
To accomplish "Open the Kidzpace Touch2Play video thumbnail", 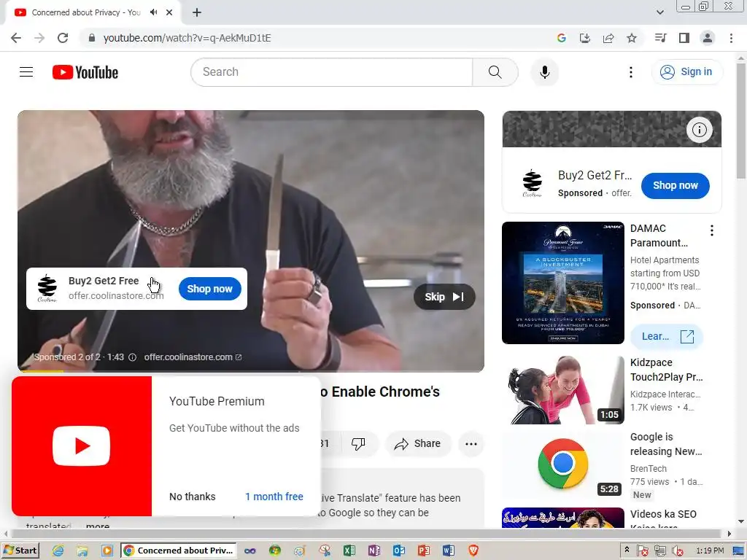I will pyautogui.click(x=562, y=390).
